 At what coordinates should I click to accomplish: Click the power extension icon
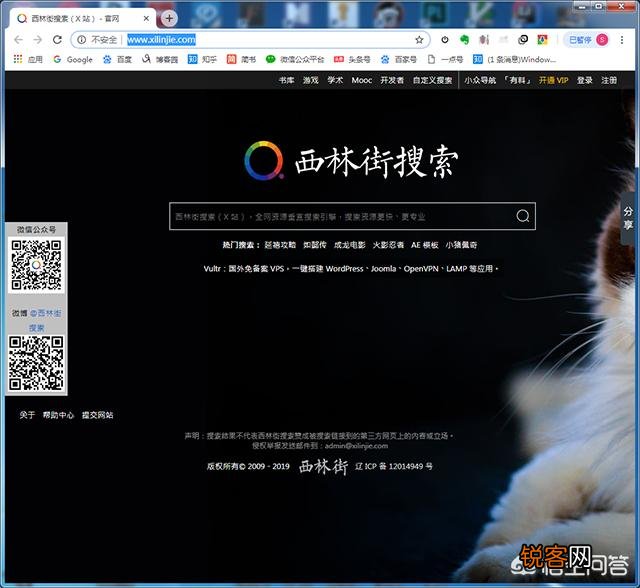(x=445, y=40)
